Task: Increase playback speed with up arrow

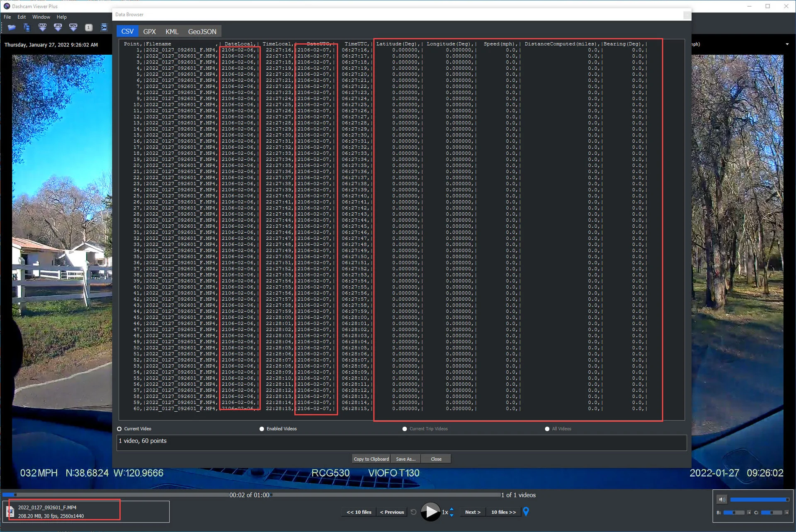Action: pyautogui.click(x=451, y=509)
